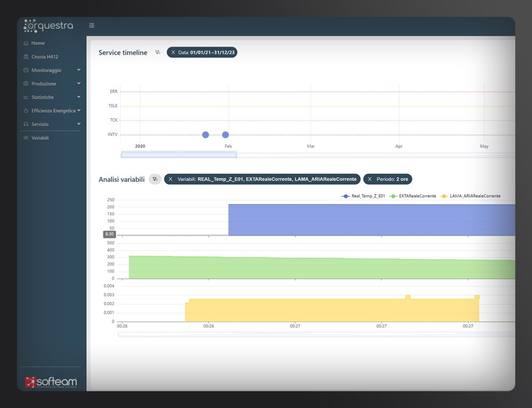Select the Servizio headset icon

pyautogui.click(x=27, y=124)
